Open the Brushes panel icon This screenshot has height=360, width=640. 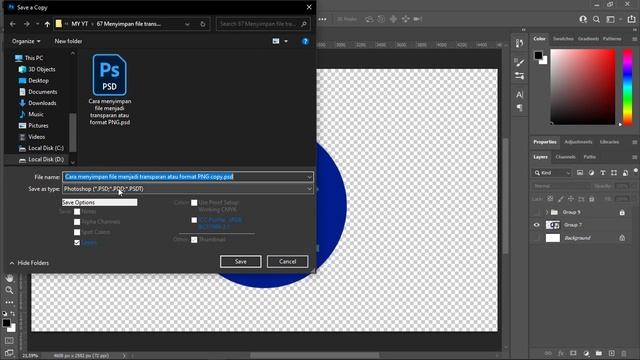[x=519, y=62]
